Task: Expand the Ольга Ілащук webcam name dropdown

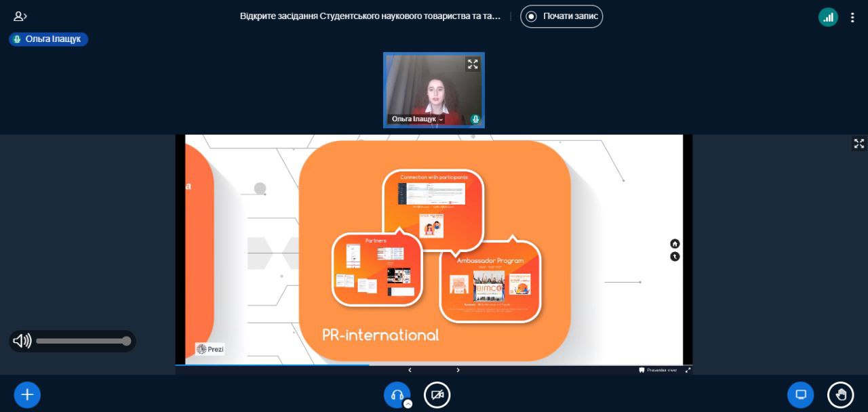Action: [x=417, y=119]
